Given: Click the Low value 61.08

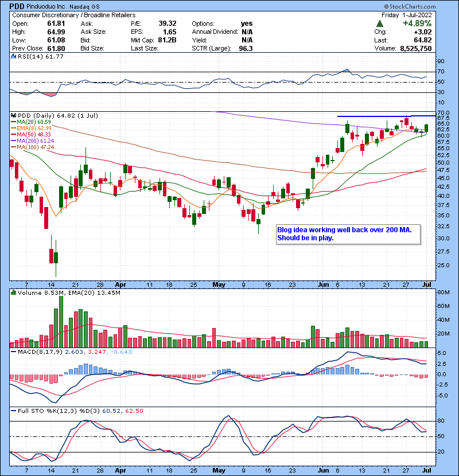Looking at the screenshot, I should click(x=56, y=40).
